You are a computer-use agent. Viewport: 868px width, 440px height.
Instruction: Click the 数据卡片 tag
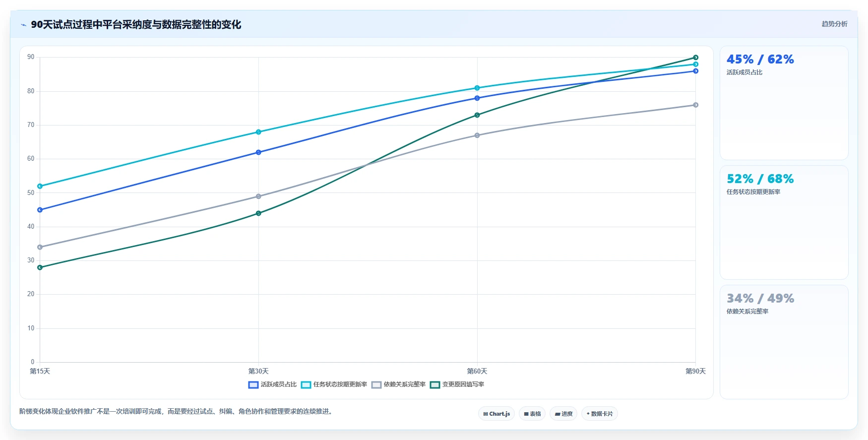pos(600,414)
